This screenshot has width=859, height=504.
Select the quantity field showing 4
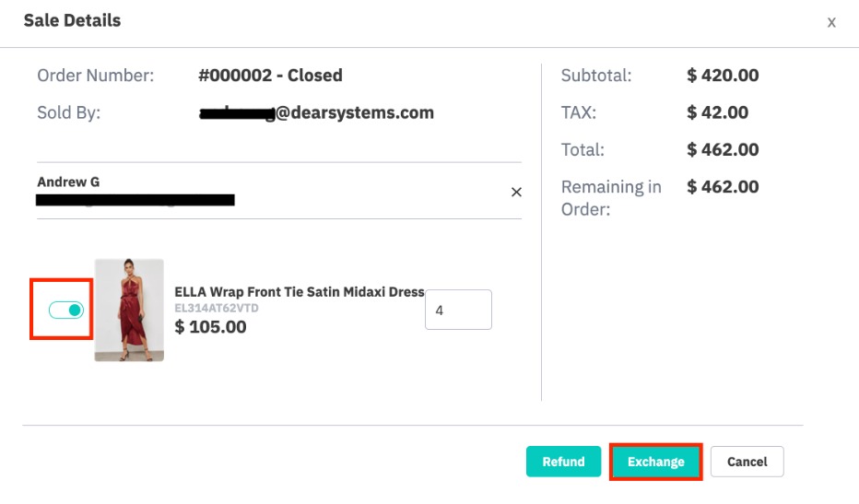coord(459,310)
